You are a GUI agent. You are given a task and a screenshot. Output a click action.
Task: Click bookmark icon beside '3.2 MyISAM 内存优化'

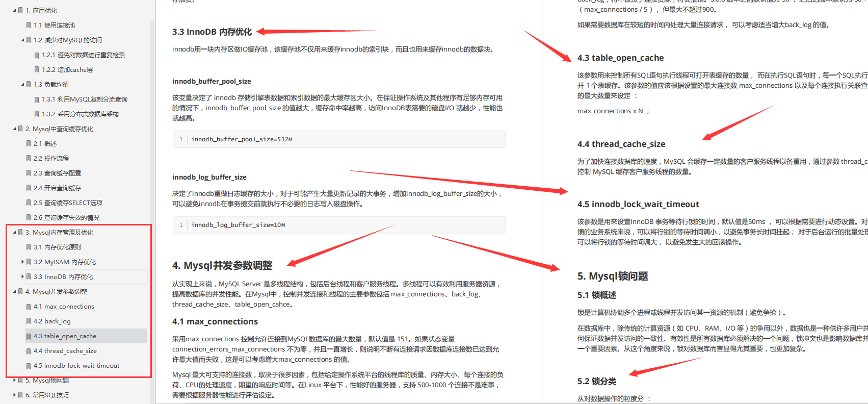point(29,262)
